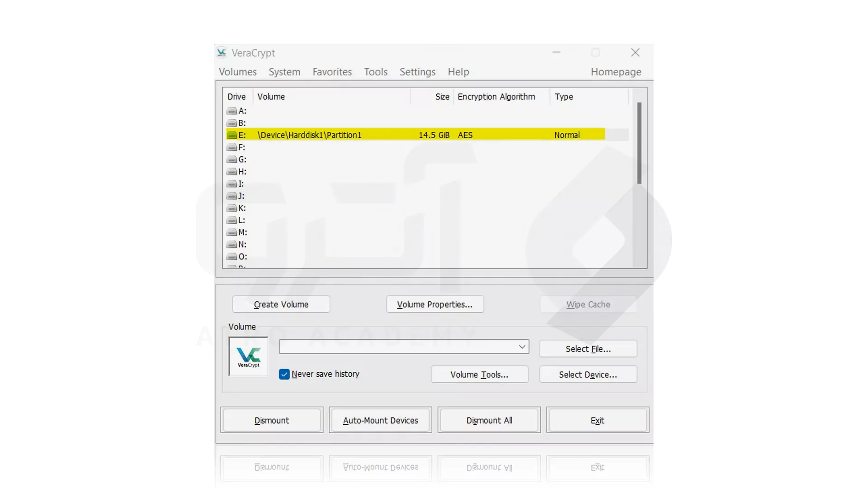Click Select Device button

pos(588,375)
